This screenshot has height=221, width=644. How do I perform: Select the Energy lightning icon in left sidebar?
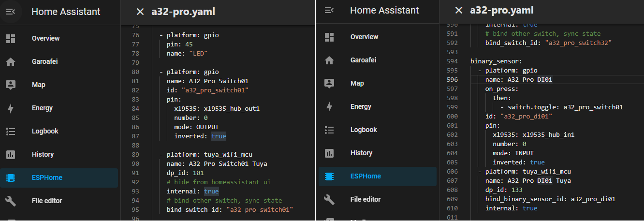pos(11,108)
